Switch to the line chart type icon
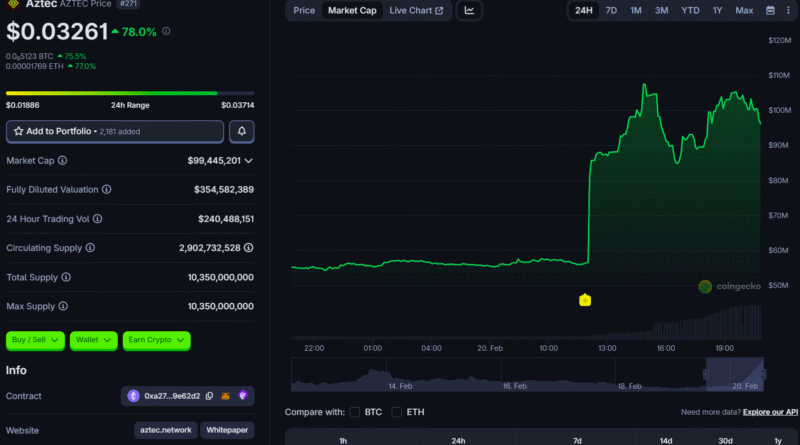800x445 pixels. [469, 10]
